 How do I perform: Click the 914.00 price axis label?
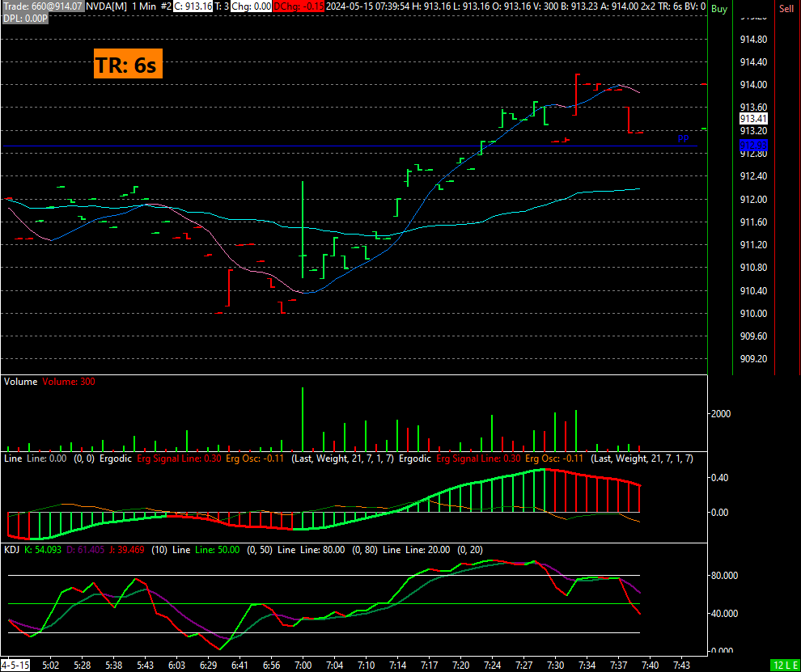753,85
